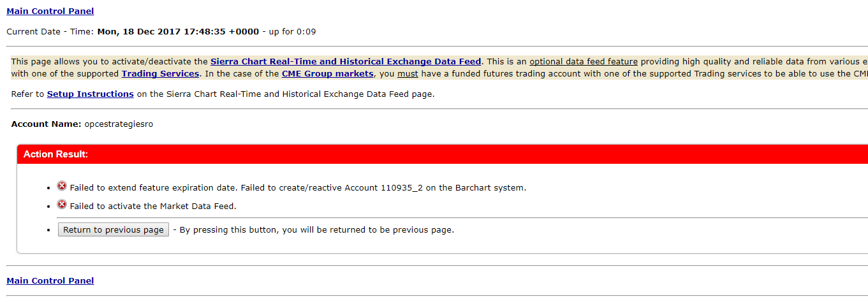This screenshot has width=868, height=297.
Task: Click the Account Name label
Action: pos(47,124)
